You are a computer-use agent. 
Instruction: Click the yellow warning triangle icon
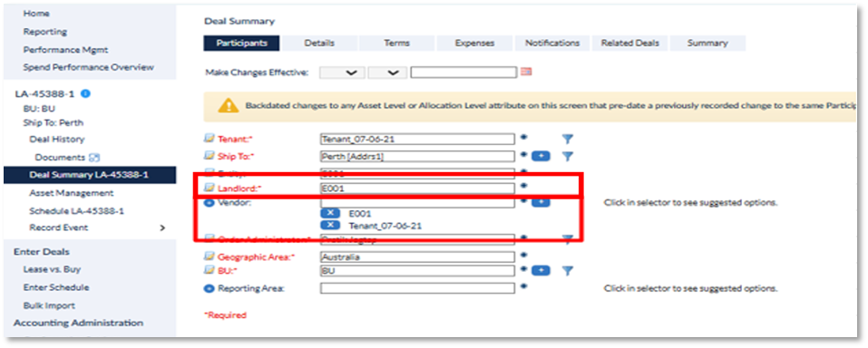point(228,106)
